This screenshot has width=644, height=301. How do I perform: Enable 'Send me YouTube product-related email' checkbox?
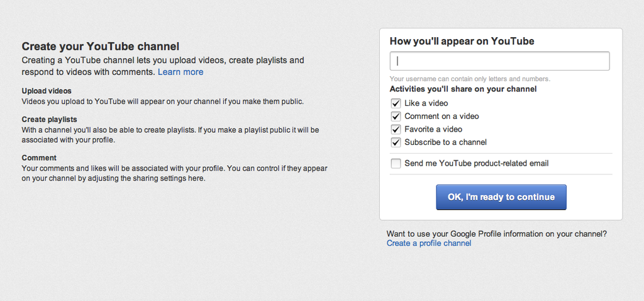click(x=396, y=164)
